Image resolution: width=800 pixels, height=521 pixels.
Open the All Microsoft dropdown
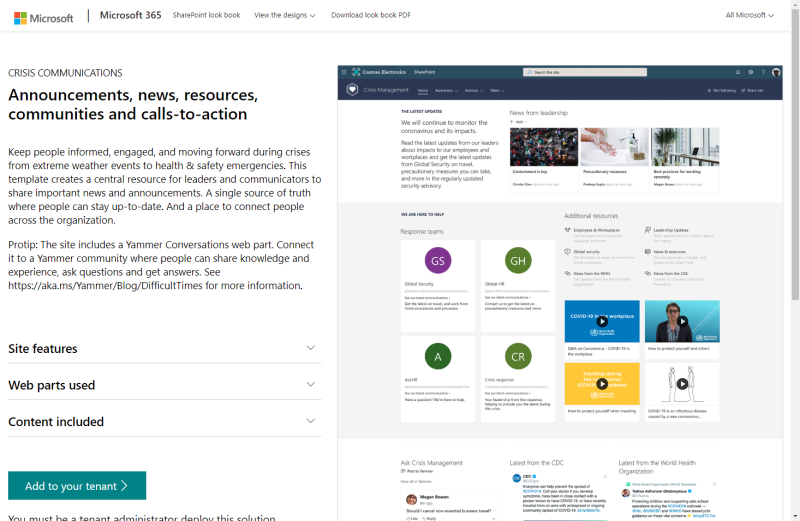click(x=749, y=15)
